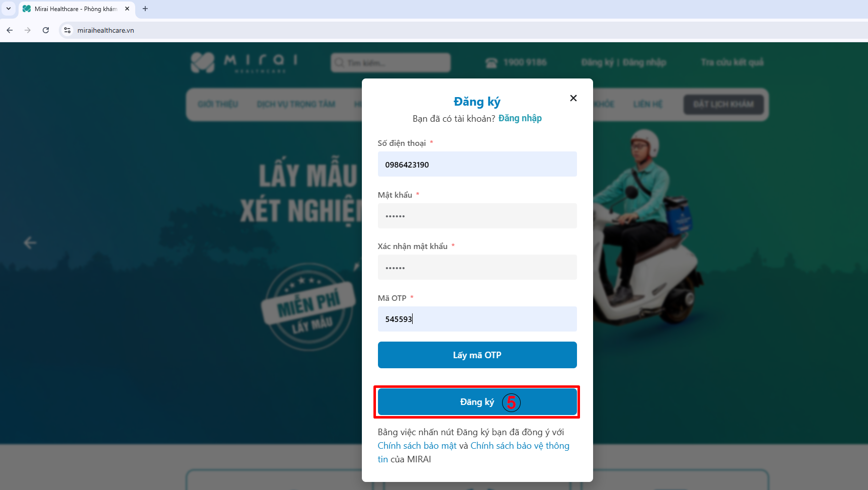Open Chính sách bảo vệ thông tin link

coord(520,446)
